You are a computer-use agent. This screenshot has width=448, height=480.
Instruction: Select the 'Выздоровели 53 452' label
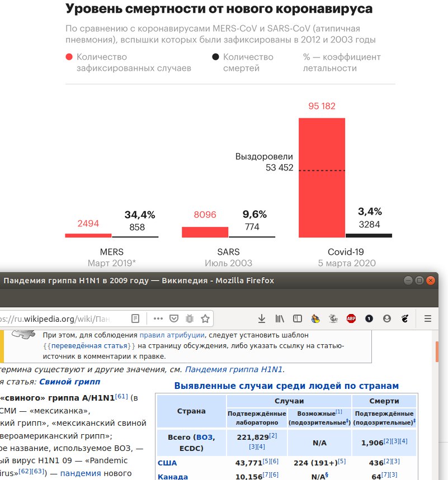264,162
